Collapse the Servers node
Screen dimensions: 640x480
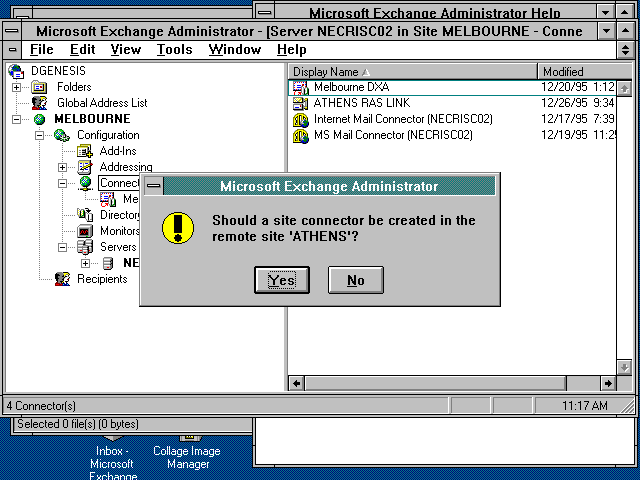coord(62,247)
